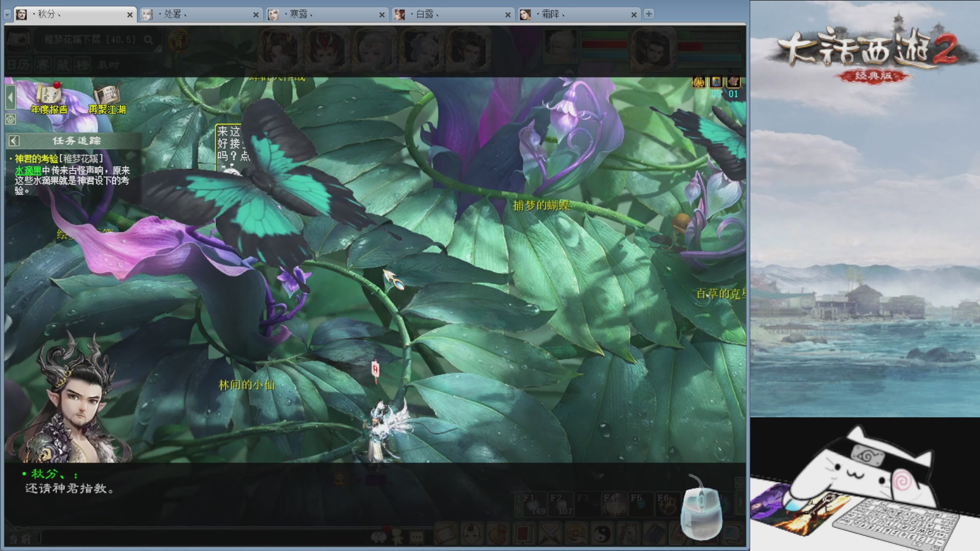Collapse the 任务追踪 task tracker panel
This screenshot has width=980, height=551.
14,141
